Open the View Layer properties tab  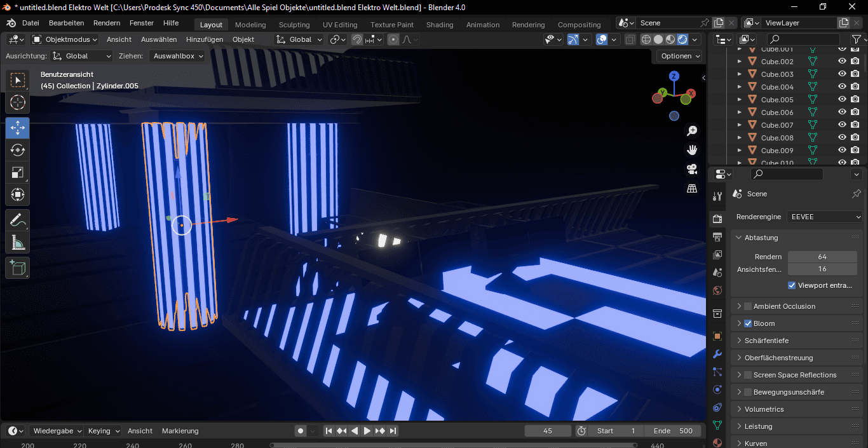[x=717, y=255]
